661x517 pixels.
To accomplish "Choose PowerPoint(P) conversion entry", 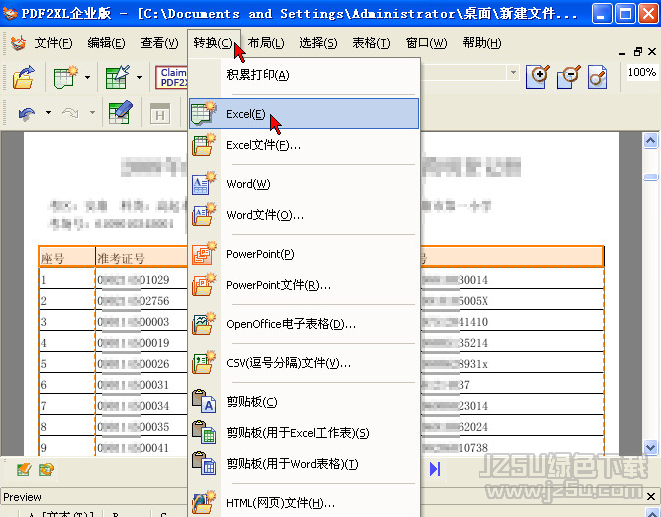I will click(304, 254).
